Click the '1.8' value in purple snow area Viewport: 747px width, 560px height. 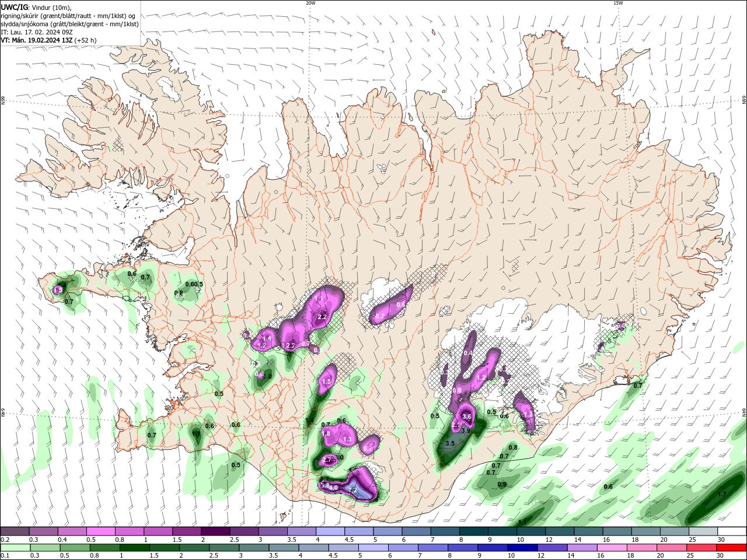point(326,433)
